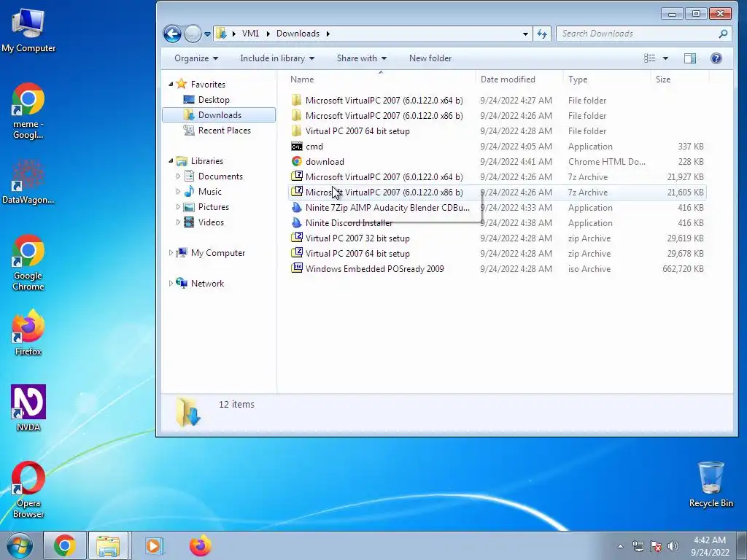Open the recent pages dropdown arrow
This screenshot has height=560, width=747.
pos(208,34)
